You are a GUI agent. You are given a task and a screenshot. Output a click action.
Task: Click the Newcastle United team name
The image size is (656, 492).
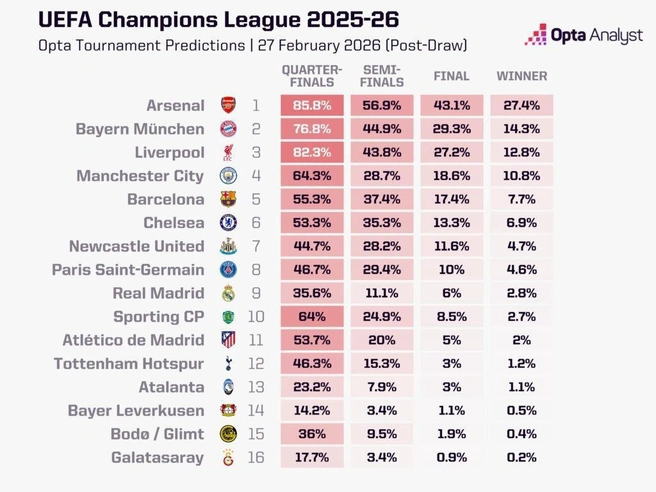(137, 246)
